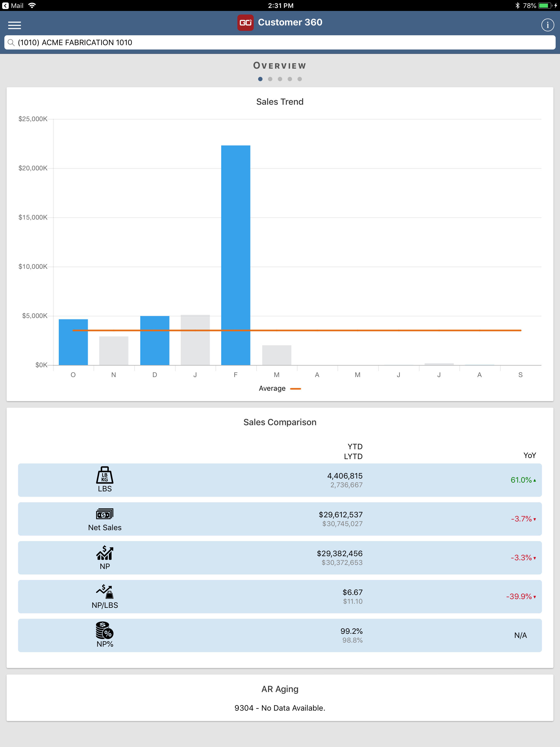
Task: Tap NP value $29,382,456
Action: coord(340,553)
